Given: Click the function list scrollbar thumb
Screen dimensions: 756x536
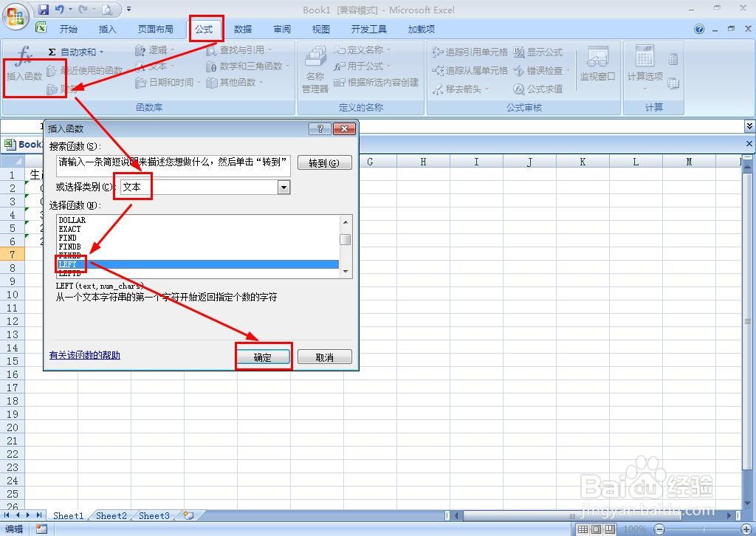Looking at the screenshot, I should pos(346,239).
